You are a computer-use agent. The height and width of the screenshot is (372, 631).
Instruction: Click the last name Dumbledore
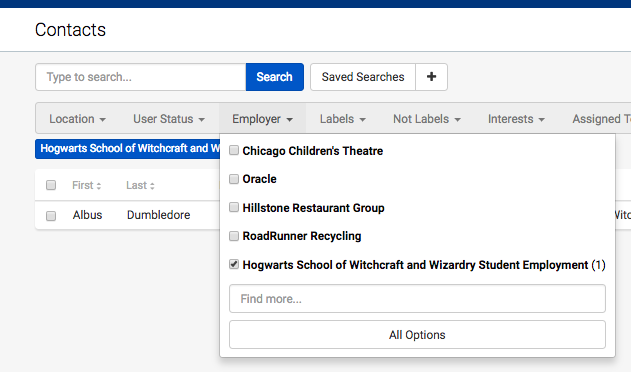point(159,215)
